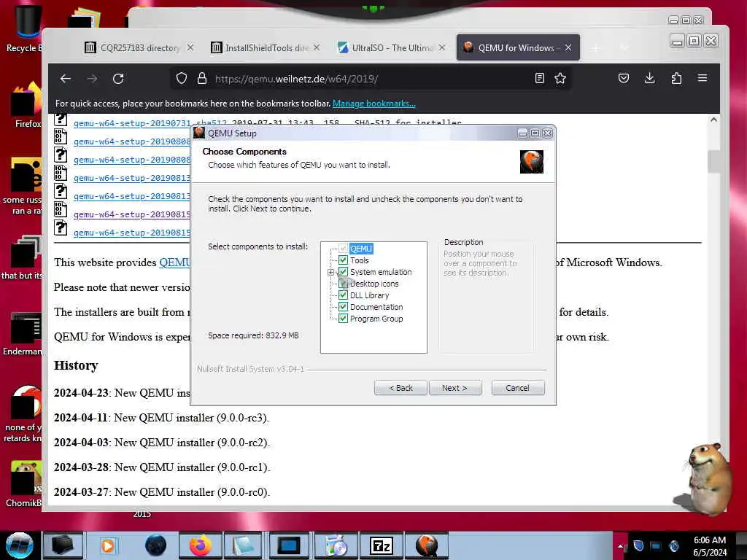Open the media player taskbar icon
The height and width of the screenshot is (560, 747).
(x=108, y=545)
